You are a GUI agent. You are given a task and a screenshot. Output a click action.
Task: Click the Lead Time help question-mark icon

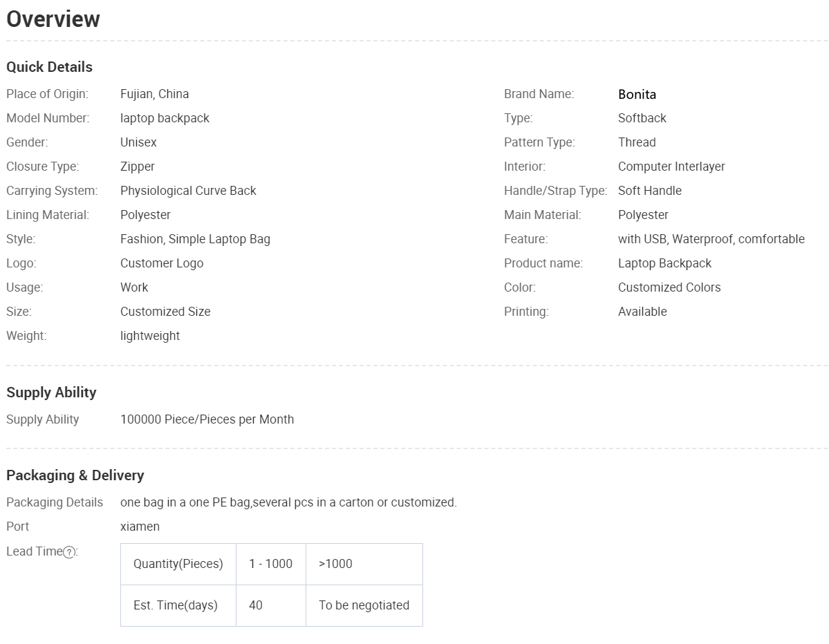[69, 552]
